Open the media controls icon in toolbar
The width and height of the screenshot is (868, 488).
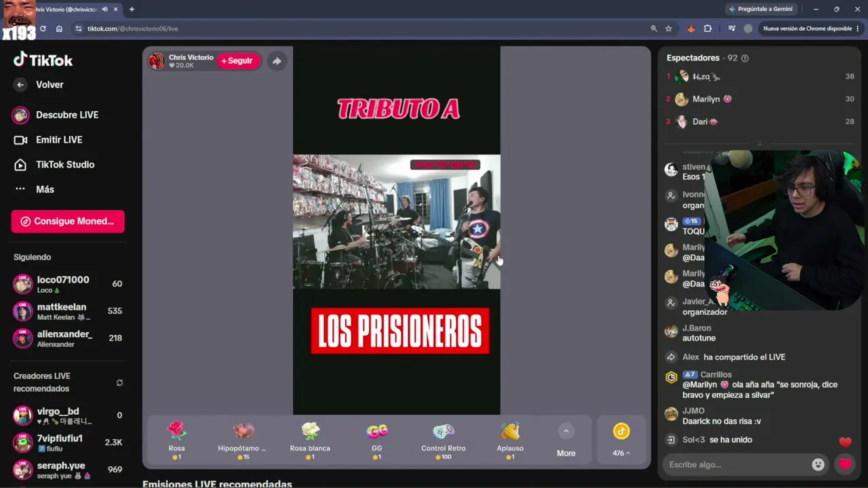click(x=732, y=28)
